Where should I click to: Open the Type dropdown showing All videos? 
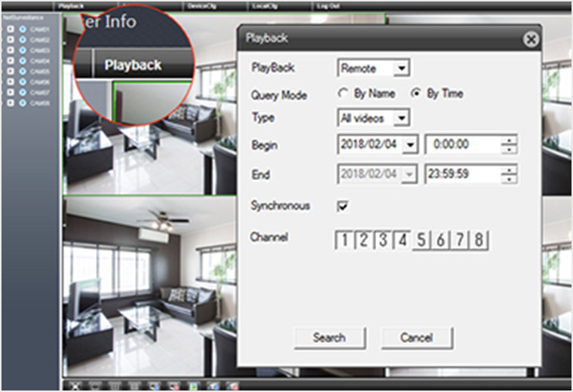tap(401, 118)
